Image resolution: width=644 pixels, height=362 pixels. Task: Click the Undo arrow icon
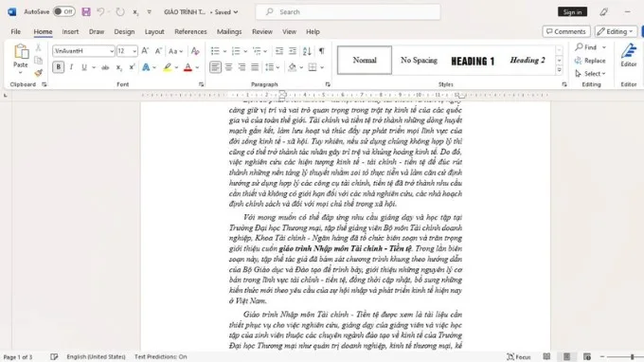click(x=100, y=12)
